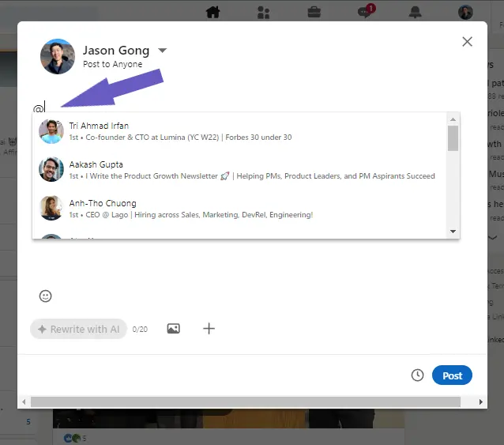The image size is (504, 445).
Task: Open the My Network people icon
Action: (x=263, y=13)
